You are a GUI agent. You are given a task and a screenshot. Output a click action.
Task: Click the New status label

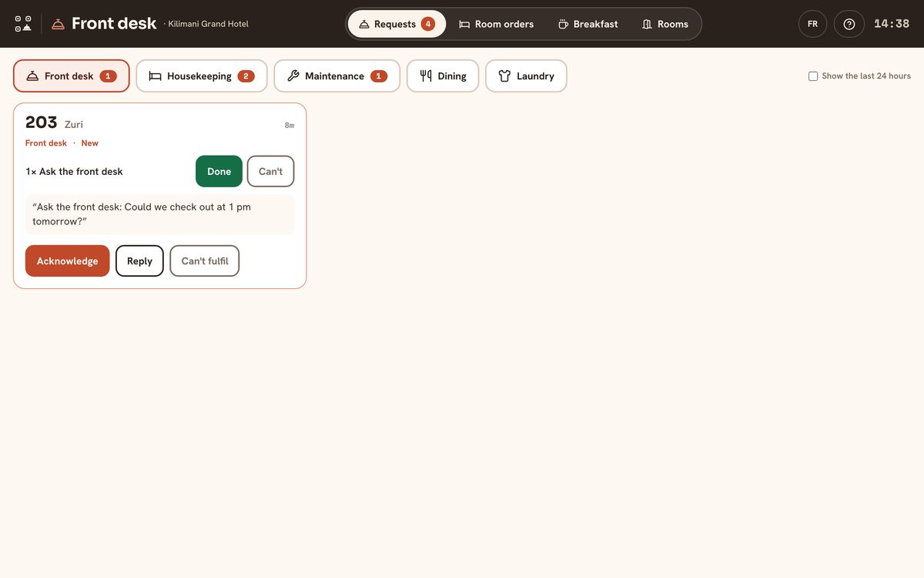[90, 143]
